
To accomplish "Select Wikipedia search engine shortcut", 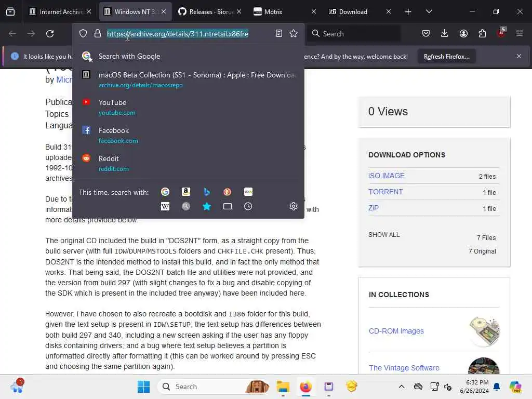I will (165, 206).
